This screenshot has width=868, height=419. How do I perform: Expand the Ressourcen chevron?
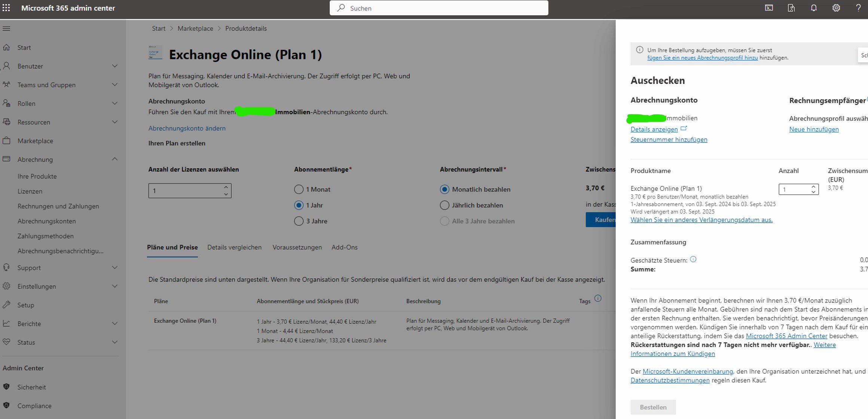point(115,122)
